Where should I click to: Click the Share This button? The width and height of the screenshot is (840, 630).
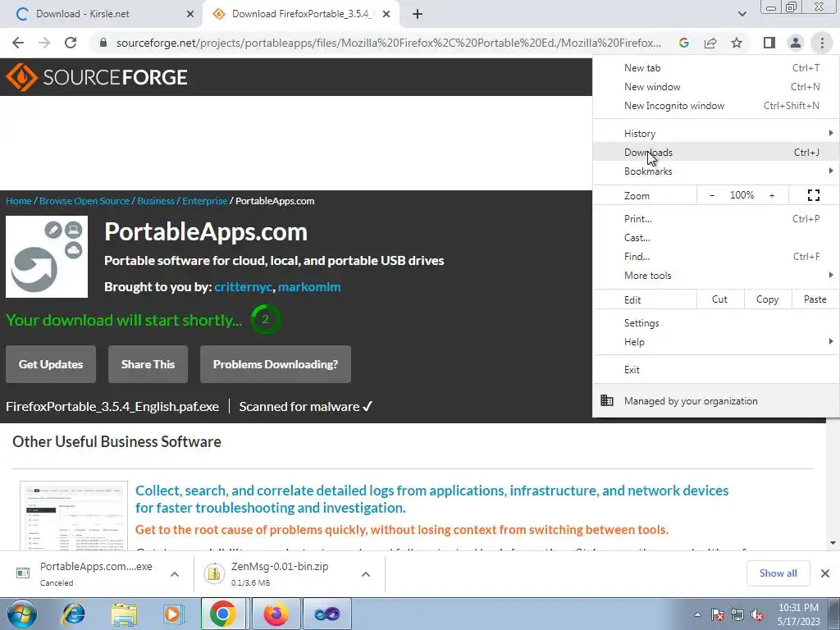148,364
